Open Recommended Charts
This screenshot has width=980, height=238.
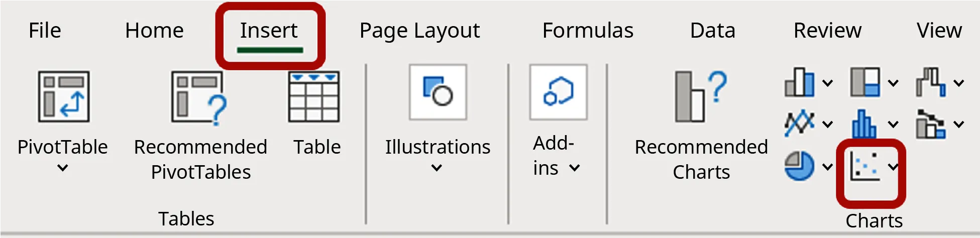coord(700,96)
